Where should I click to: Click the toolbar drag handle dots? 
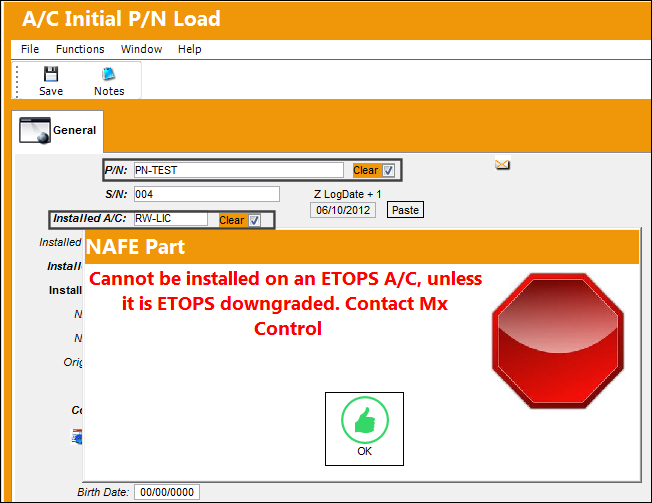(x=17, y=81)
